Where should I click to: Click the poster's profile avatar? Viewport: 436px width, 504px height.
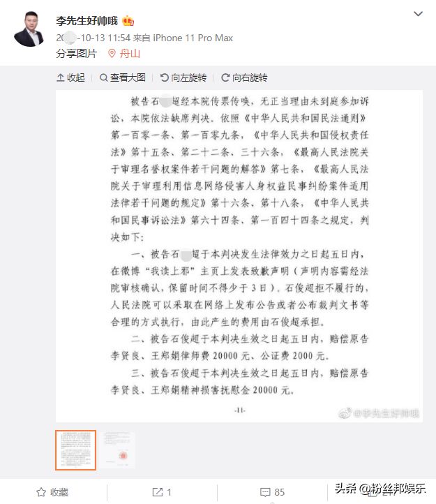(29, 29)
